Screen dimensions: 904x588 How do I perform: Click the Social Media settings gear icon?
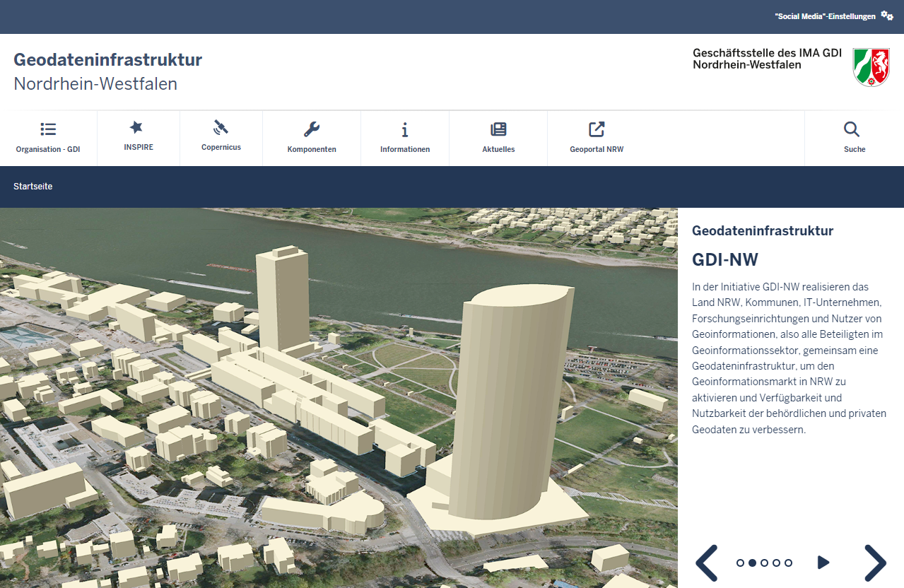click(887, 16)
